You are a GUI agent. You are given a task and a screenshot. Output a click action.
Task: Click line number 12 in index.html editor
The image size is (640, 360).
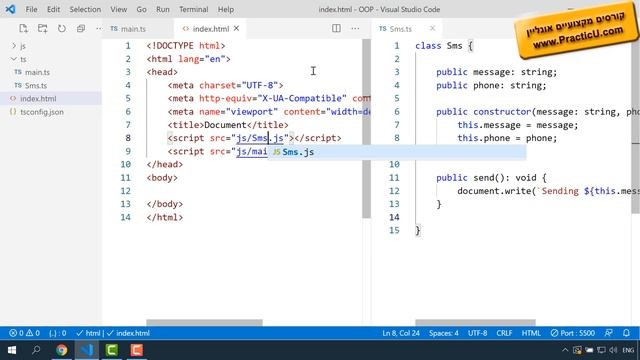point(125,191)
